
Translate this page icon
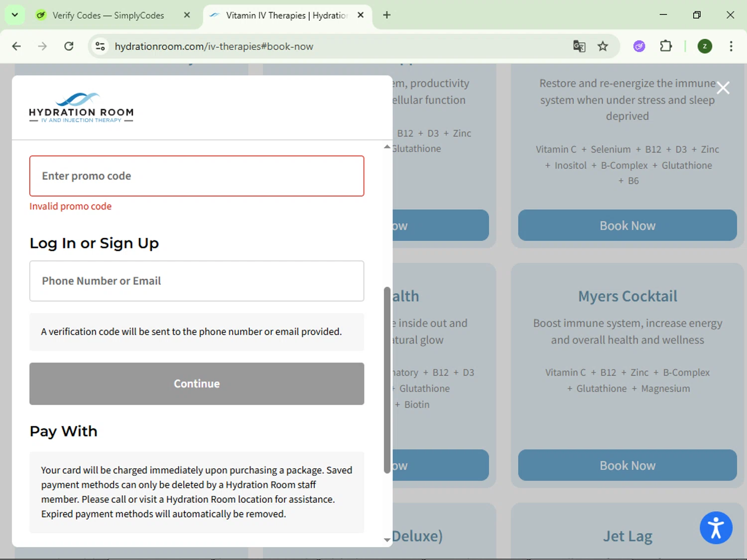click(579, 46)
